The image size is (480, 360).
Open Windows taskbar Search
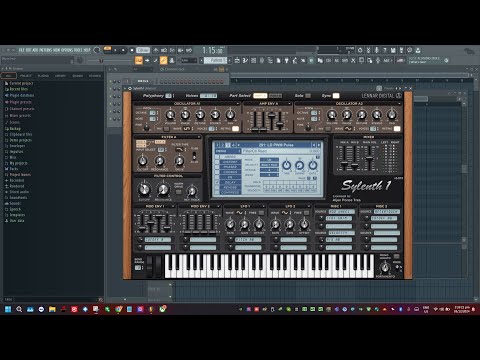[19, 309]
